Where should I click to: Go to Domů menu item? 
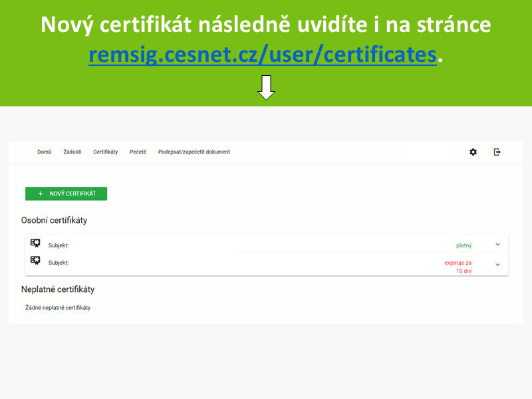click(45, 152)
